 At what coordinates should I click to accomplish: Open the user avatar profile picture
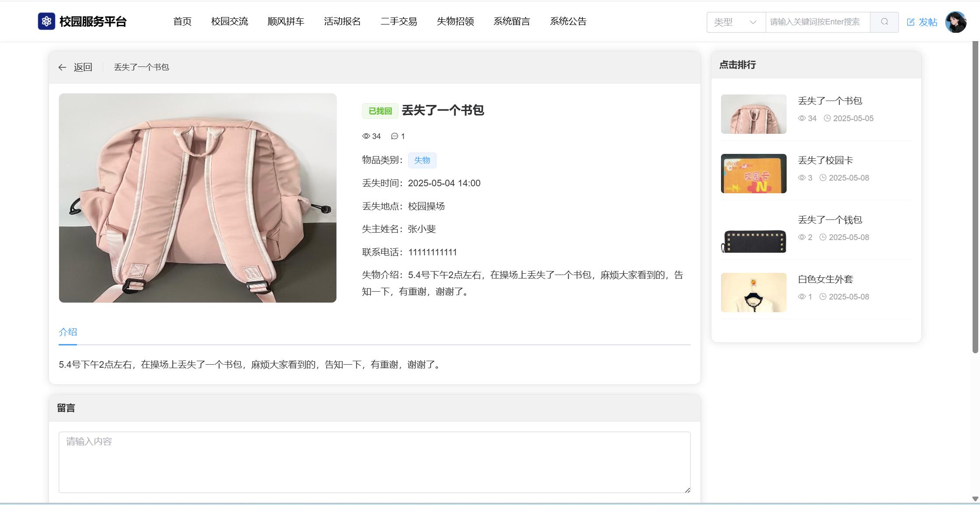pos(955,22)
